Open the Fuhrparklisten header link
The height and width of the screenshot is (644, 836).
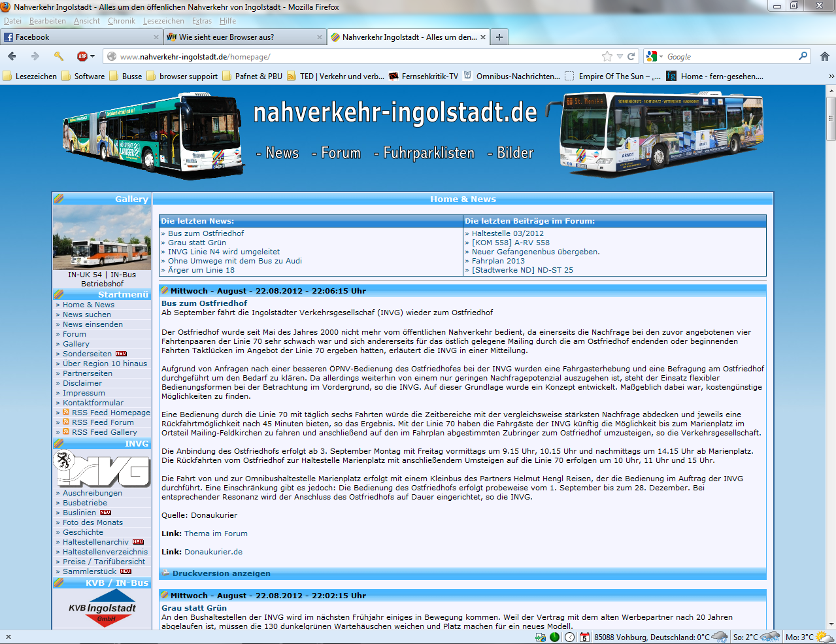pyautogui.click(x=428, y=153)
